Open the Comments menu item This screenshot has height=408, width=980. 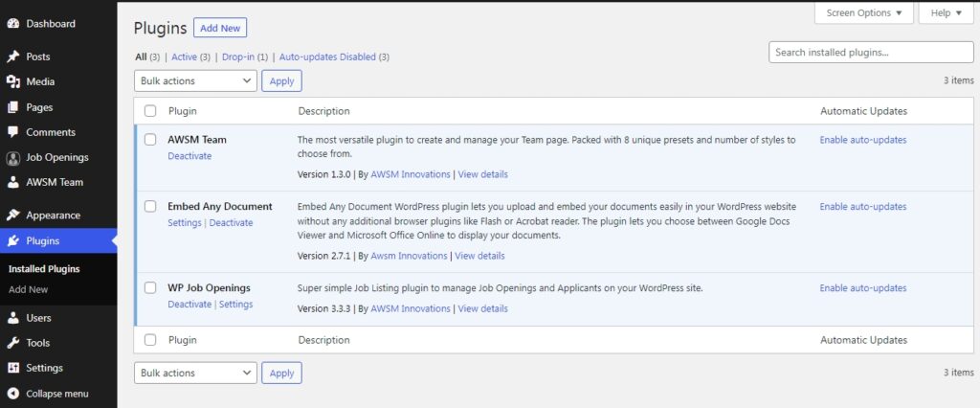point(51,132)
